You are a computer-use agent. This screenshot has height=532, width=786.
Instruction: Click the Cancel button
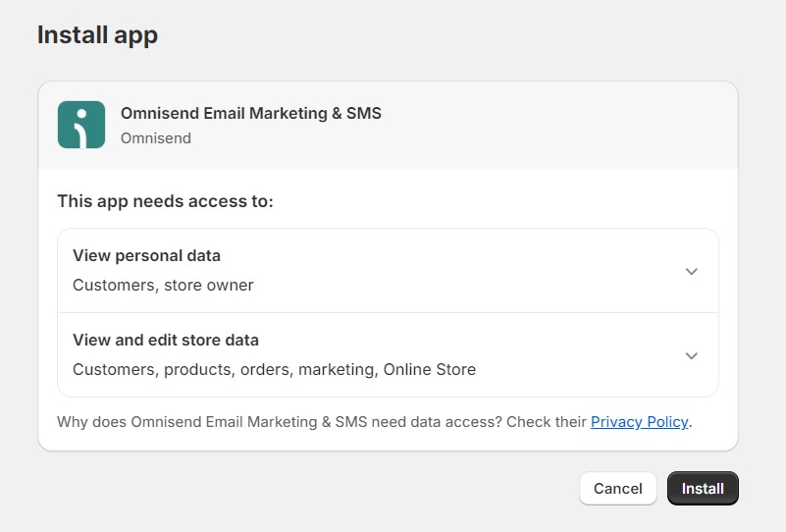pos(617,489)
